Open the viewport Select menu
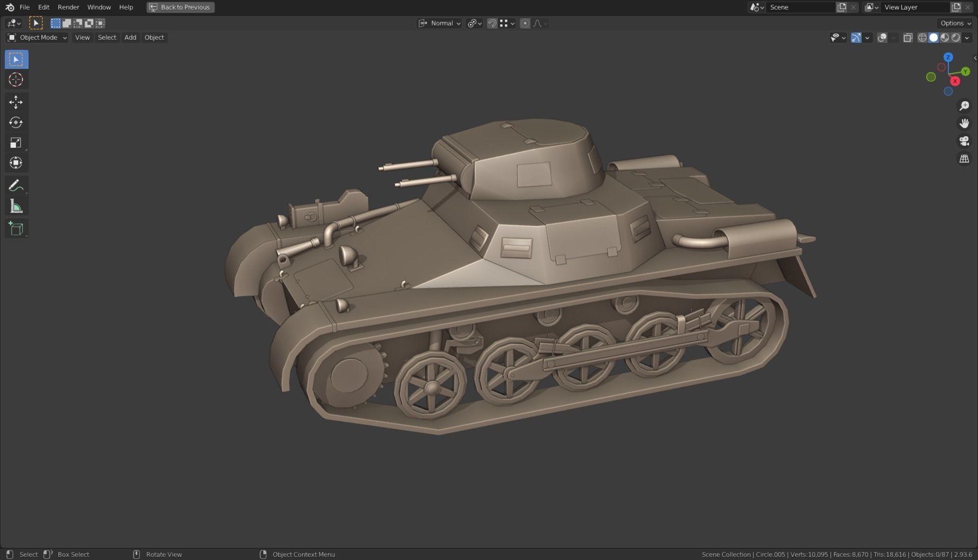978x560 pixels. 107,38
